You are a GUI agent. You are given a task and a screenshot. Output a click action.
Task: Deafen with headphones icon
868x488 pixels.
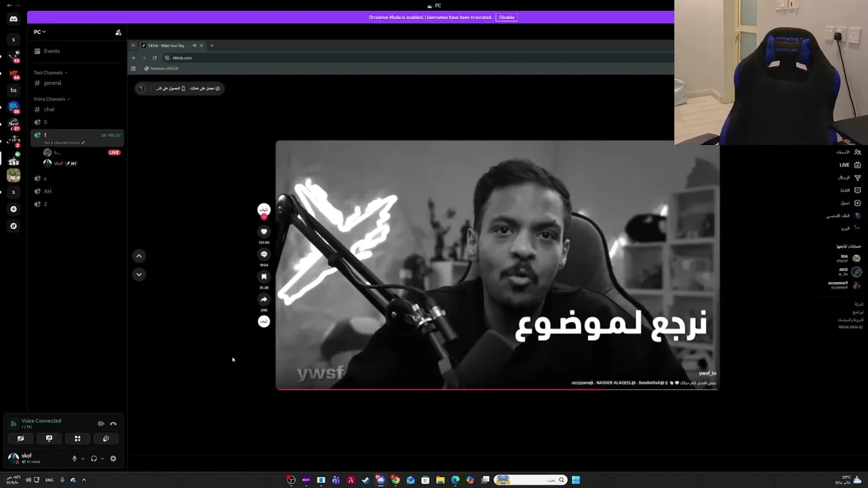94,459
